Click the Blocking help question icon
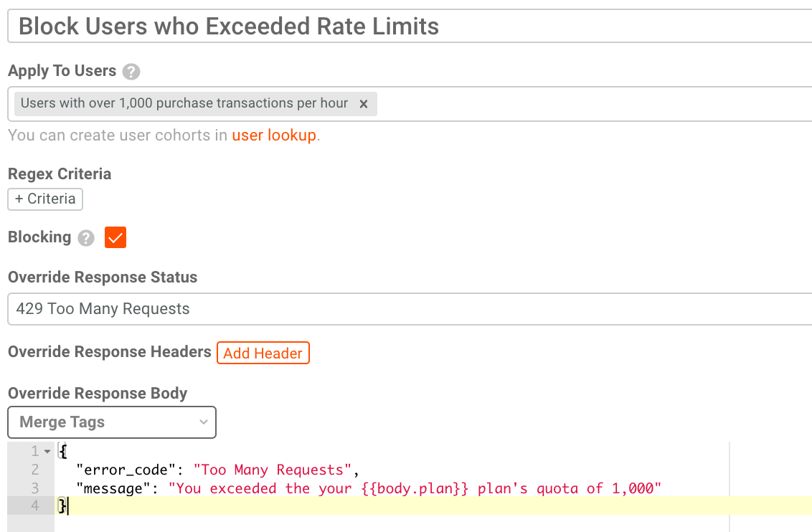 (x=86, y=238)
